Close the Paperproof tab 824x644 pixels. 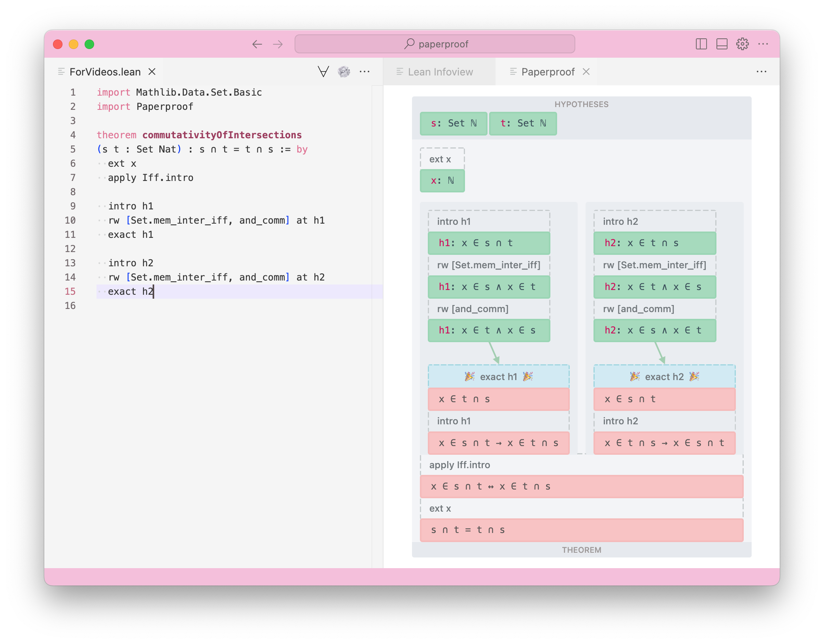586,72
